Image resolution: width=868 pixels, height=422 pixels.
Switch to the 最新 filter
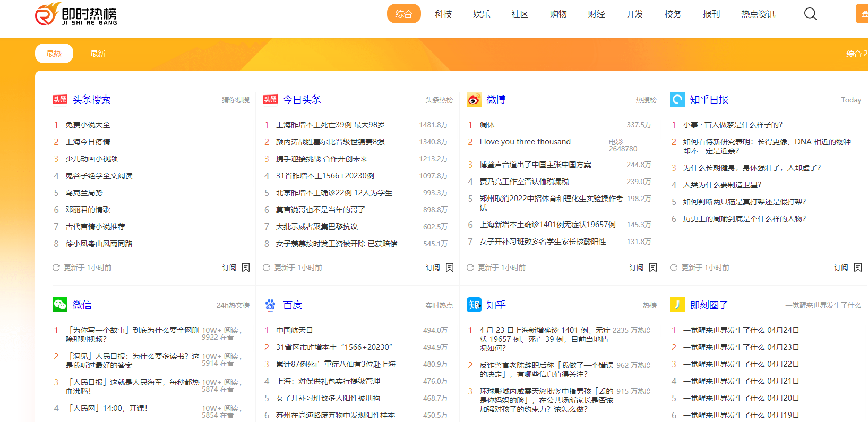pos(98,54)
